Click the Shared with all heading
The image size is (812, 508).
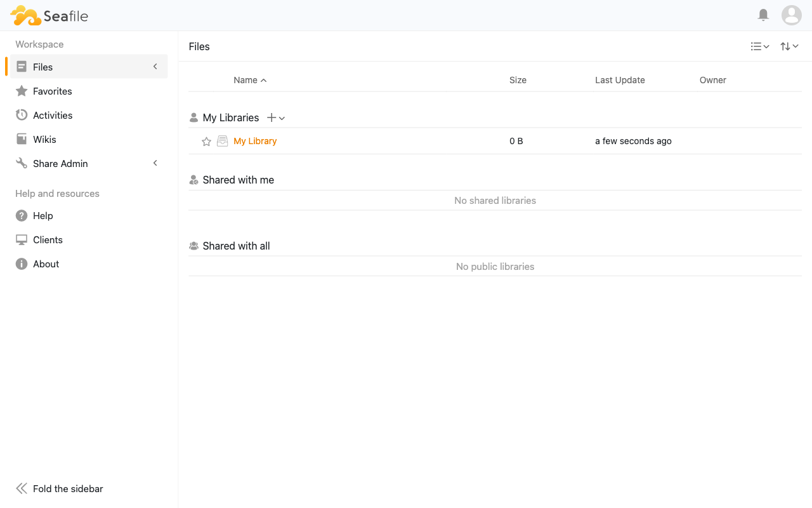click(x=237, y=246)
